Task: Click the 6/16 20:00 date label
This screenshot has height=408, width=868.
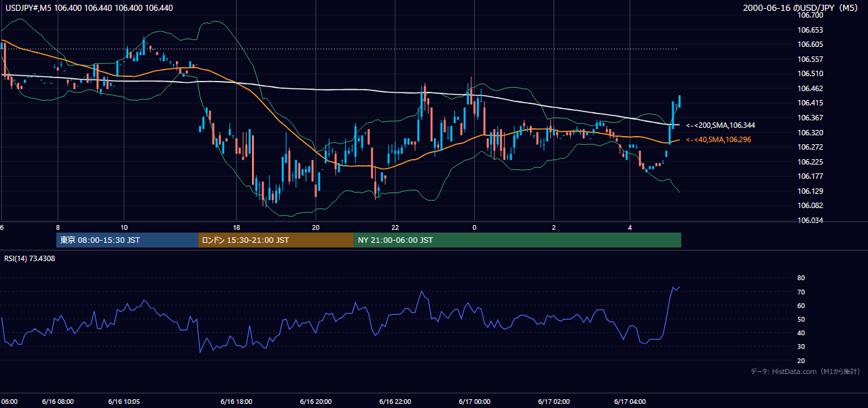Action: [316, 401]
